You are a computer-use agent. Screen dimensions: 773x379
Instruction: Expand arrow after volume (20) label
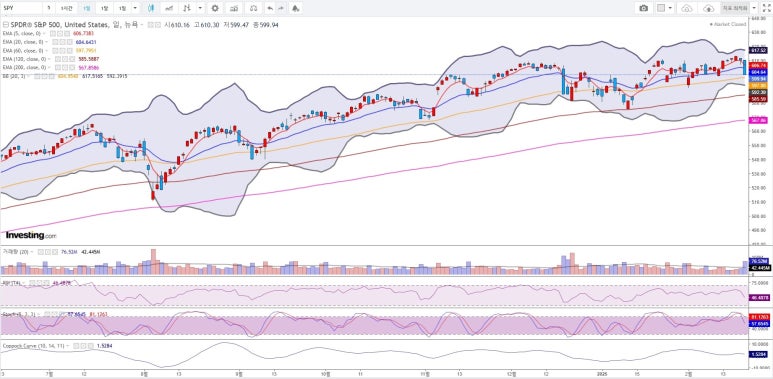point(32,252)
